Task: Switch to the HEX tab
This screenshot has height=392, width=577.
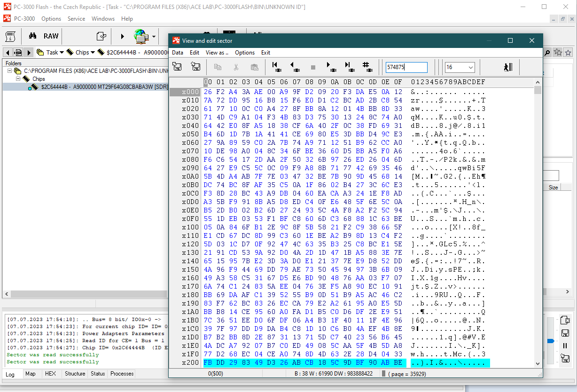Action: tap(50, 374)
